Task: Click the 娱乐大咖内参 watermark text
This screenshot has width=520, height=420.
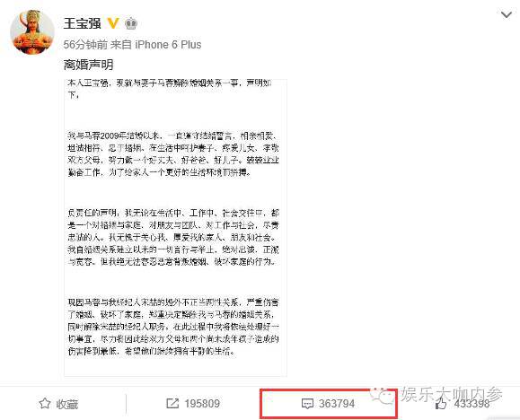Action: pos(453,395)
